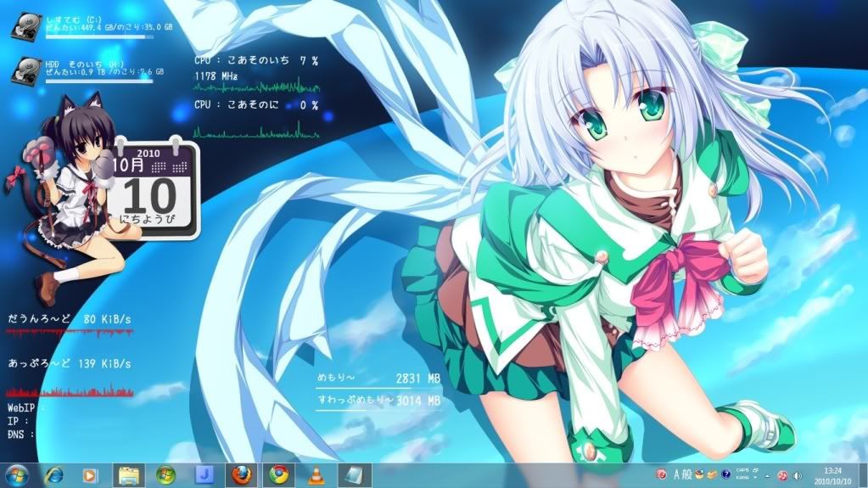Click the C: drive usage bar
This screenshot has height=488, width=868.
pos(99,37)
